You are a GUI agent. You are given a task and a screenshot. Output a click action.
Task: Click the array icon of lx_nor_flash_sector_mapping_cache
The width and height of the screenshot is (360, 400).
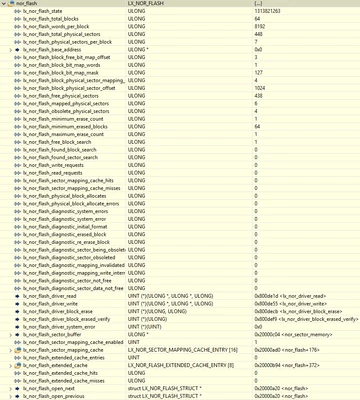tap(17, 350)
